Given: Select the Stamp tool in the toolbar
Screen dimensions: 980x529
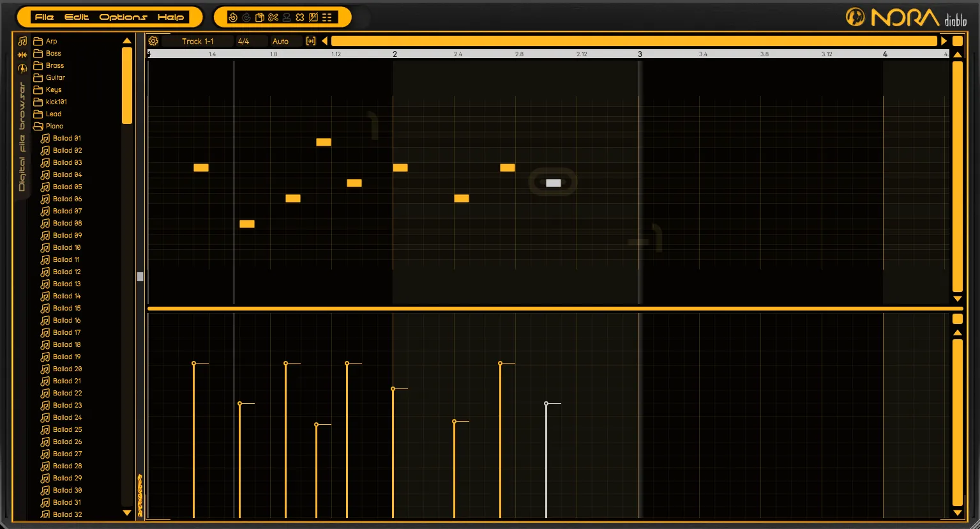Looking at the screenshot, I should point(287,17).
